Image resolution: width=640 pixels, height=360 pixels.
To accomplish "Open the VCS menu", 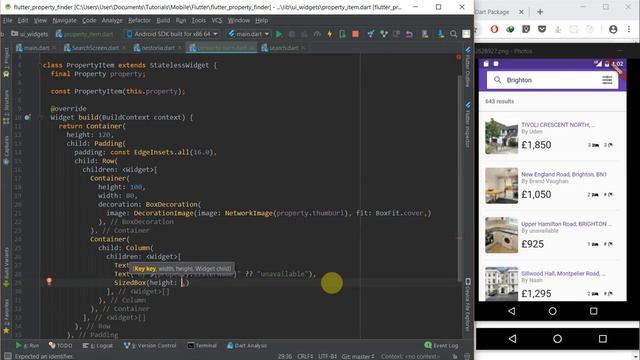I will 217,20.
